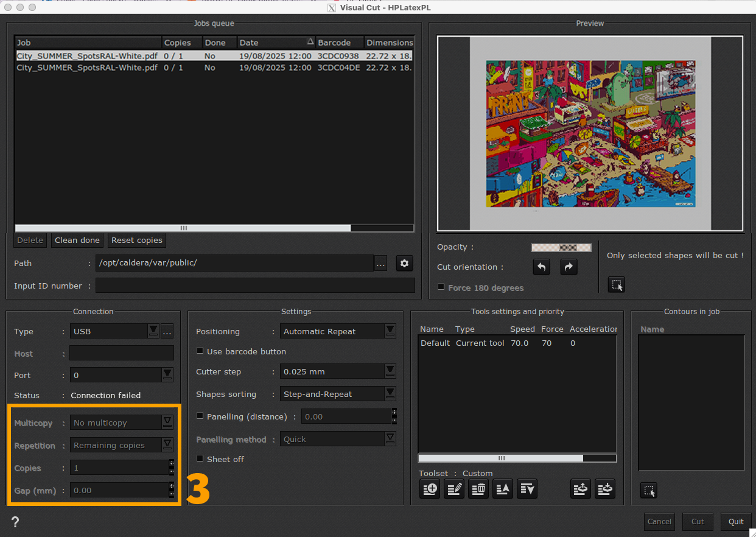Move tool priority up with arrow icon
Screen dimensions: 756x537
(503, 489)
